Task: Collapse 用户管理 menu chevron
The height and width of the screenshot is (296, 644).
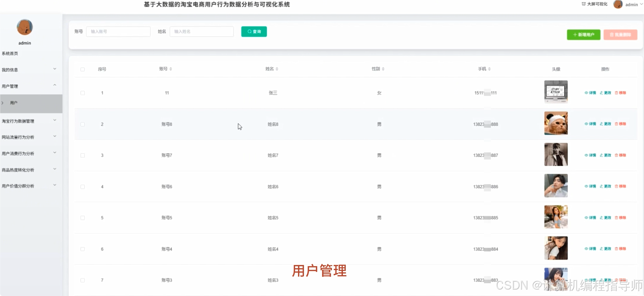Action: tap(55, 85)
